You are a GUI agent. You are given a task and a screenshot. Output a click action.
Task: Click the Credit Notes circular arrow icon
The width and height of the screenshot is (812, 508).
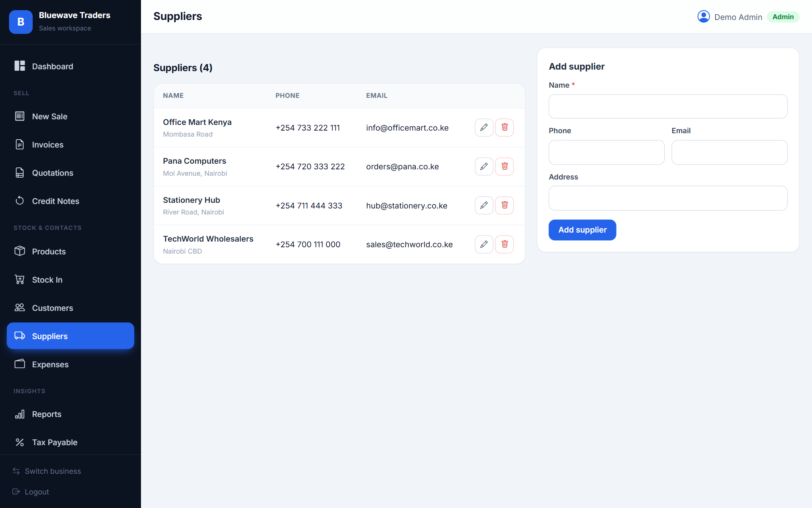coord(20,201)
